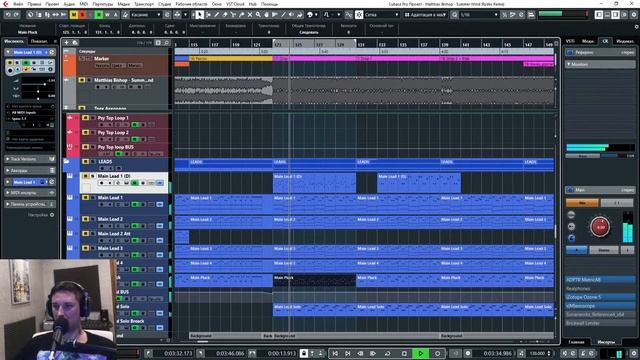This screenshot has width=640, height=360.
Task: Expand the Track Versions inspector section
Action: (x=30, y=159)
